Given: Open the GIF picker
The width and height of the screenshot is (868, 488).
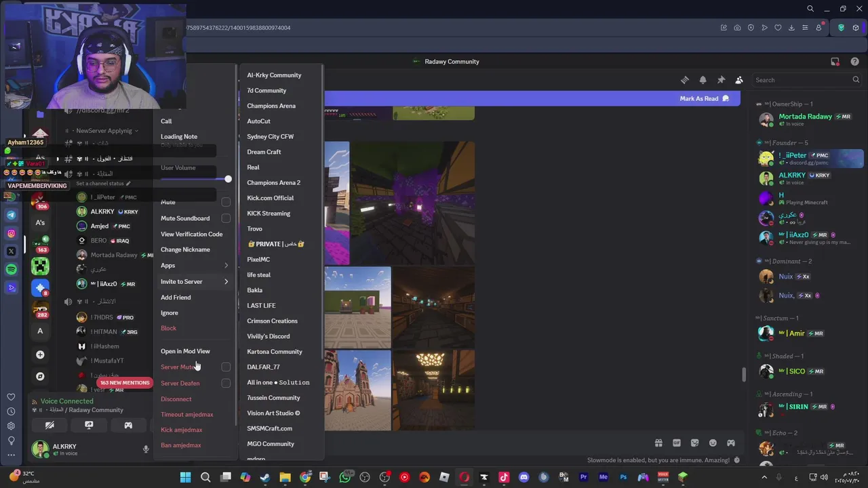Looking at the screenshot, I should [x=677, y=443].
